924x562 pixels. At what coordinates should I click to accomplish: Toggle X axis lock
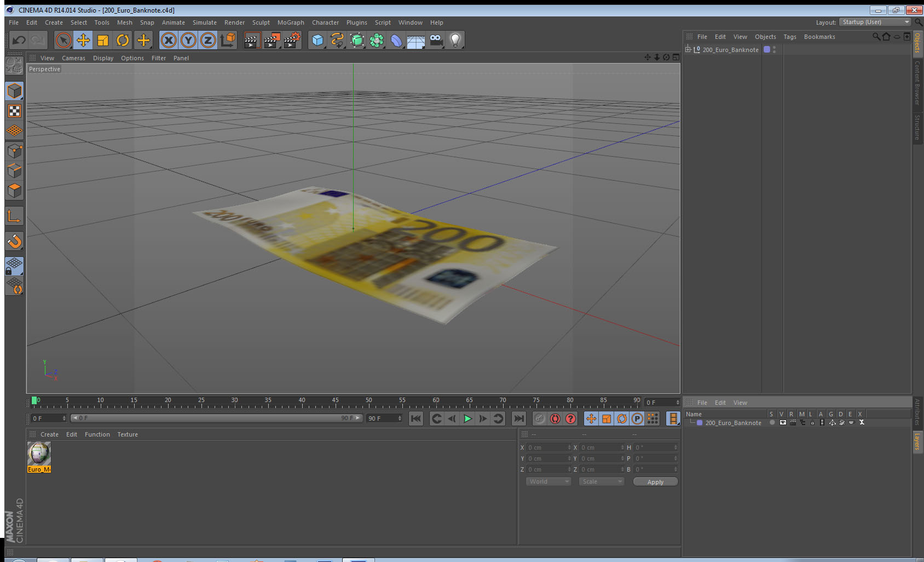pyautogui.click(x=169, y=40)
